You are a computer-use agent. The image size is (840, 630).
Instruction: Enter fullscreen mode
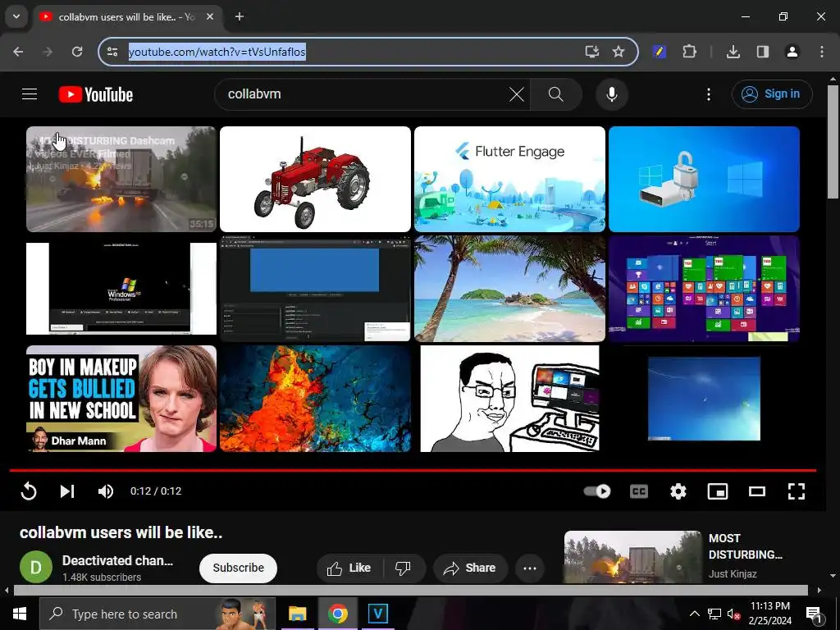pos(797,491)
